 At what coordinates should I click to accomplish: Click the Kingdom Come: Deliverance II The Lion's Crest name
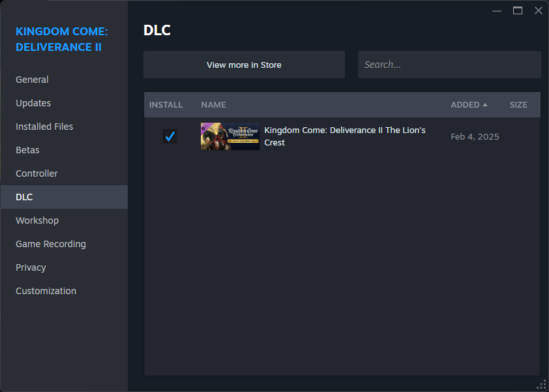coord(344,136)
